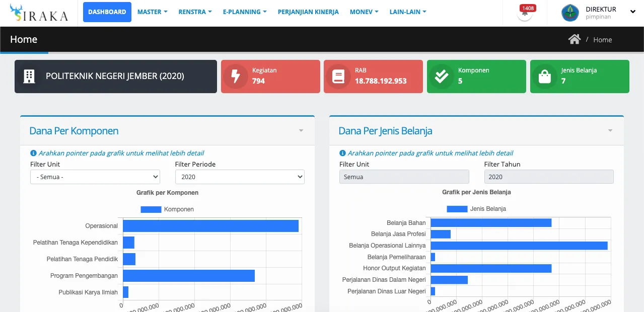Click the Operasional bar in the chart
Viewport: 644px width, 312px height.
(x=210, y=226)
